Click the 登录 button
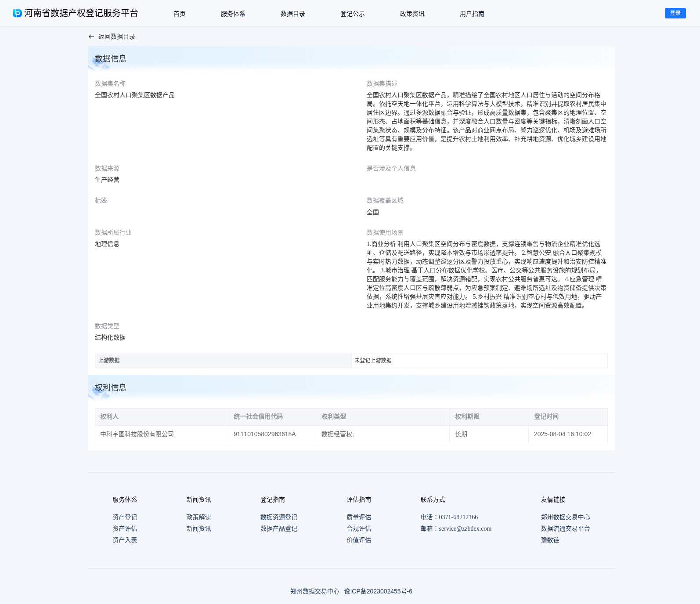Screen dimensions: 700x604 [675, 13]
